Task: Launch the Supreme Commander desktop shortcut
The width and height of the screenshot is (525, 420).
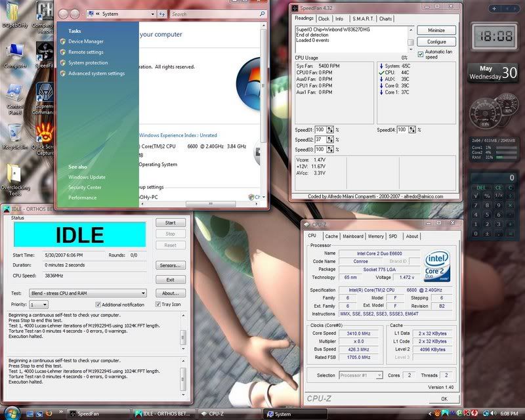Action: [44, 99]
